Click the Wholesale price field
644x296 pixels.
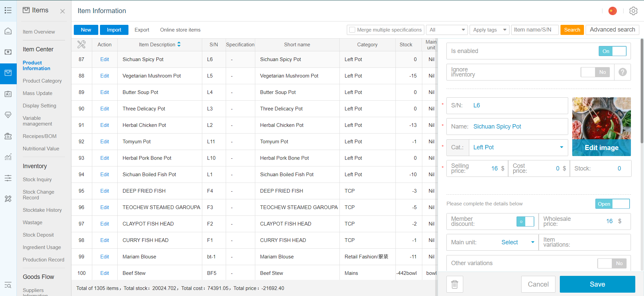pos(585,221)
